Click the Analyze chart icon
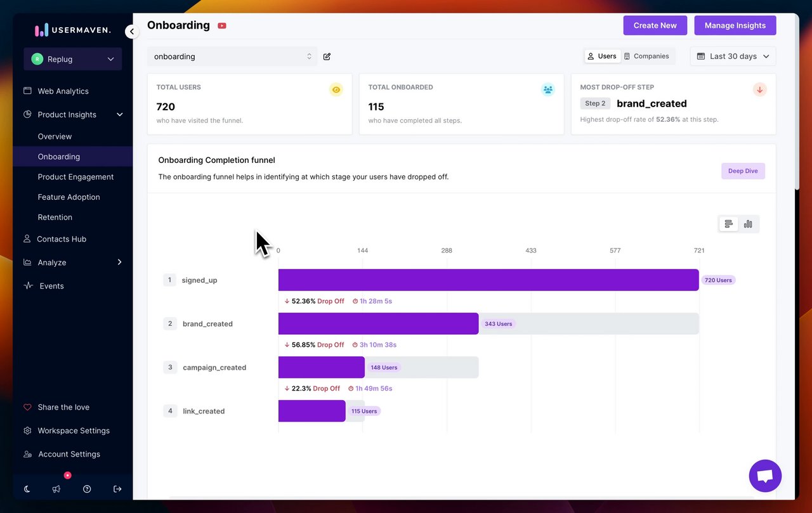This screenshot has width=812, height=513. click(x=27, y=263)
